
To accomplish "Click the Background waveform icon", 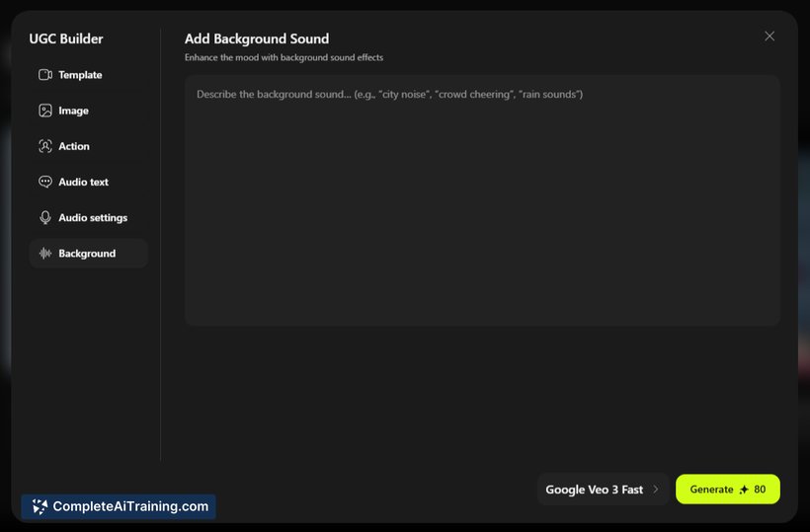I will [45, 254].
